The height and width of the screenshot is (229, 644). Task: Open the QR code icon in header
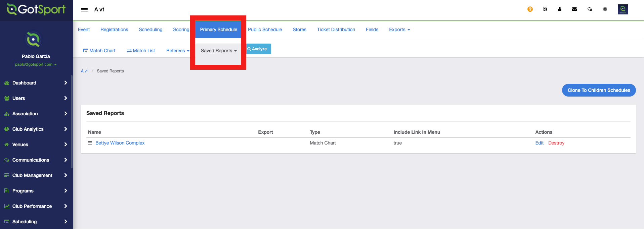coord(545,9)
